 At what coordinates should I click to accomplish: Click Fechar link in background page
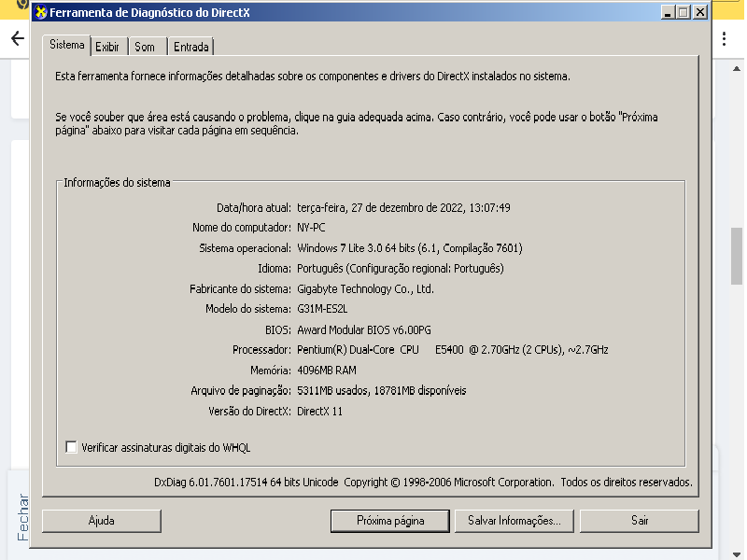(x=22, y=517)
